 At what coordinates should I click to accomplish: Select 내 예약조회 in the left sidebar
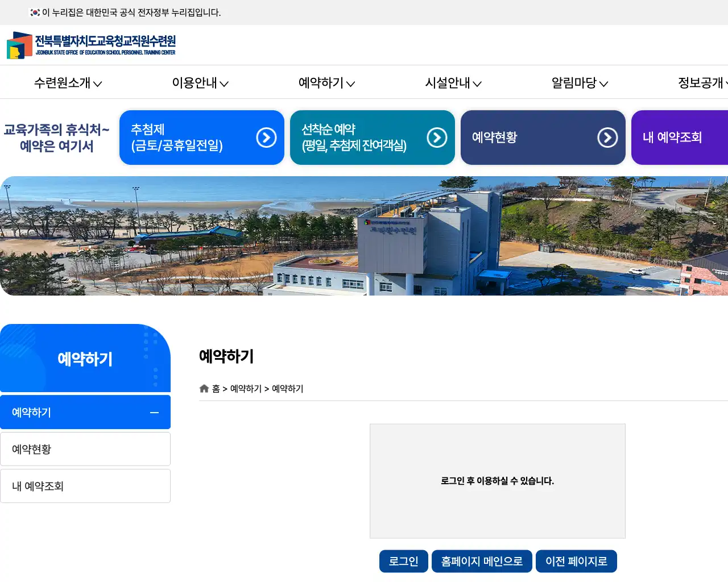(x=85, y=486)
